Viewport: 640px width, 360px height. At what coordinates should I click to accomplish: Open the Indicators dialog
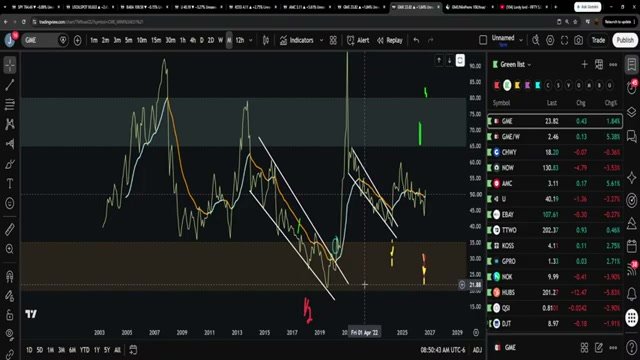click(x=297, y=40)
